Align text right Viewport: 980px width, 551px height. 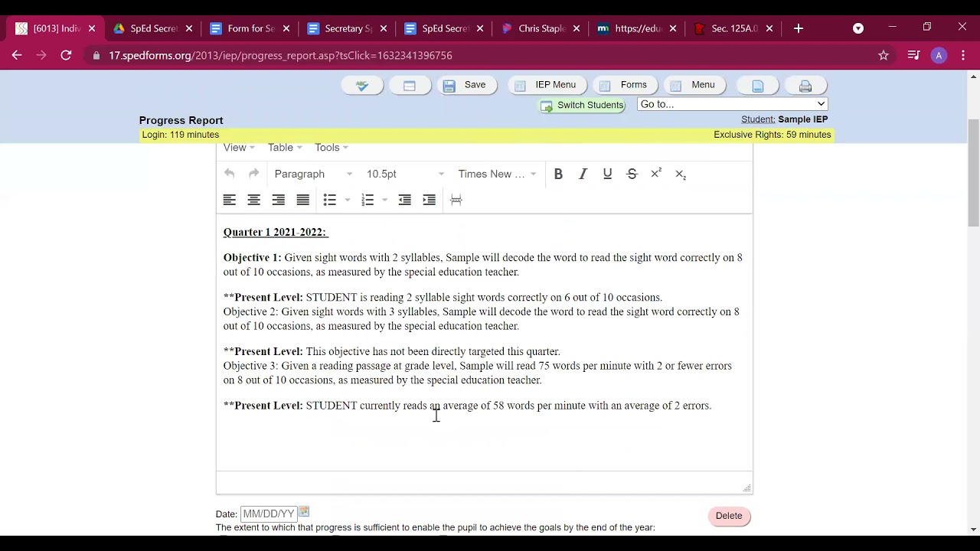tap(279, 200)
